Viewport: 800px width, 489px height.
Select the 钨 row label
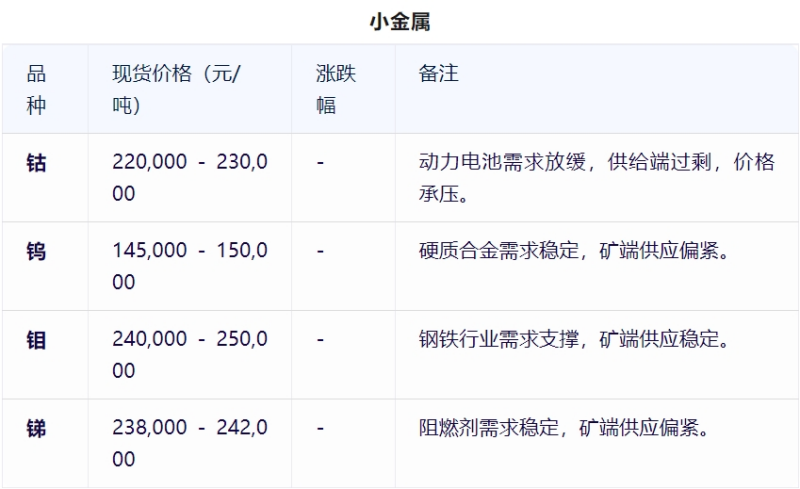(x=36, y=251)
